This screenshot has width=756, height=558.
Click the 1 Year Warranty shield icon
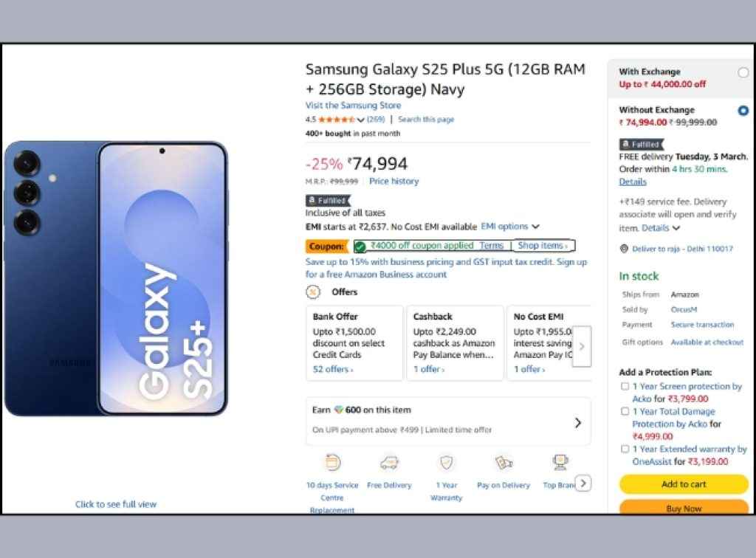point(445,462)
